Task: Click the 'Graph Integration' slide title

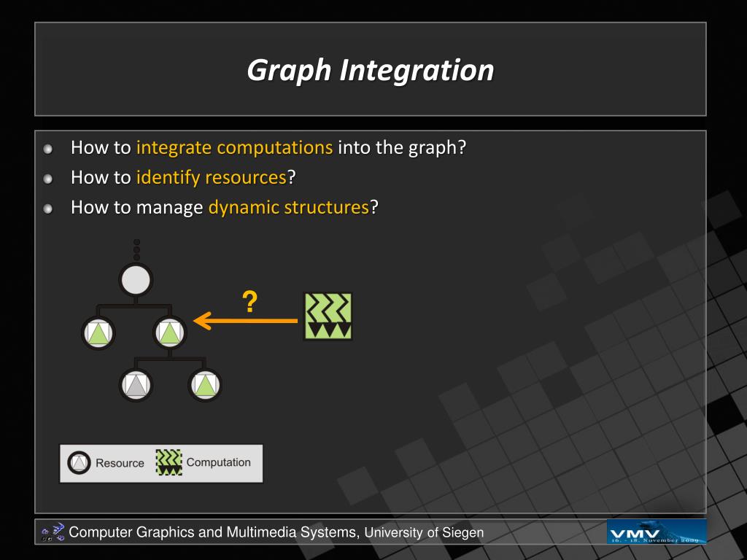Action: coord(370,71)
